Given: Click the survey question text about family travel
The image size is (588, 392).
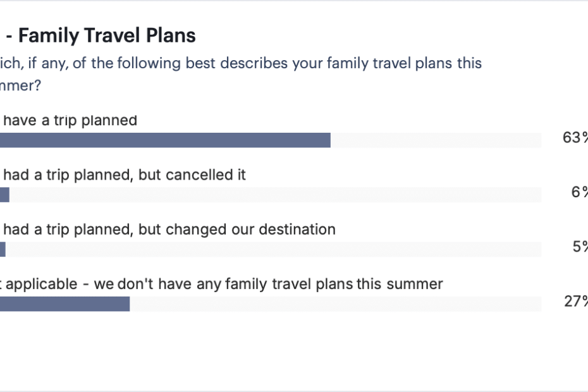Looking at the screenshot, I should point(241,74).
